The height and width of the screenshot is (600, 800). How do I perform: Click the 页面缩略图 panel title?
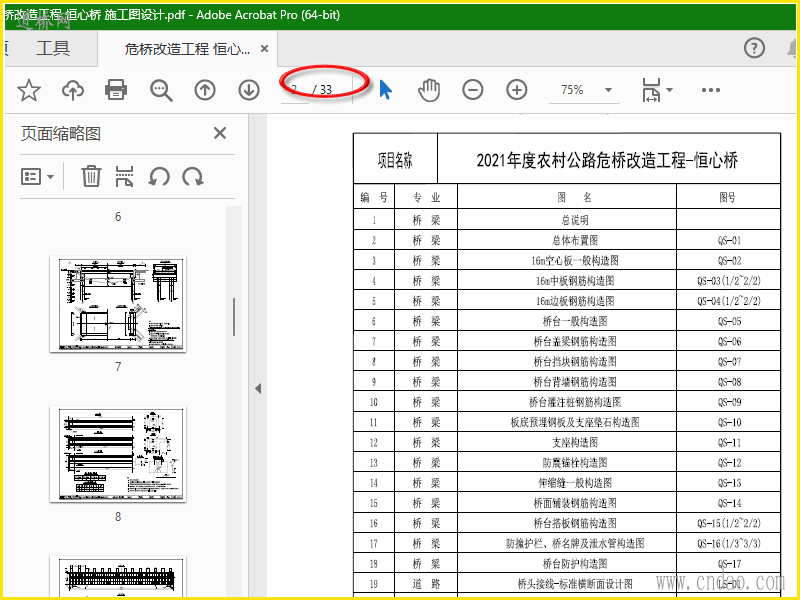[x=61, y=134]
